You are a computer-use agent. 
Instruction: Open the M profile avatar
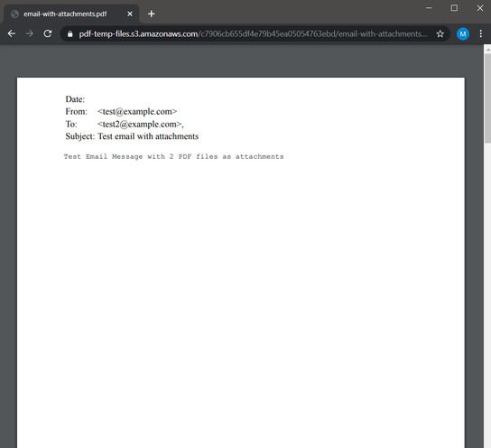463,33
